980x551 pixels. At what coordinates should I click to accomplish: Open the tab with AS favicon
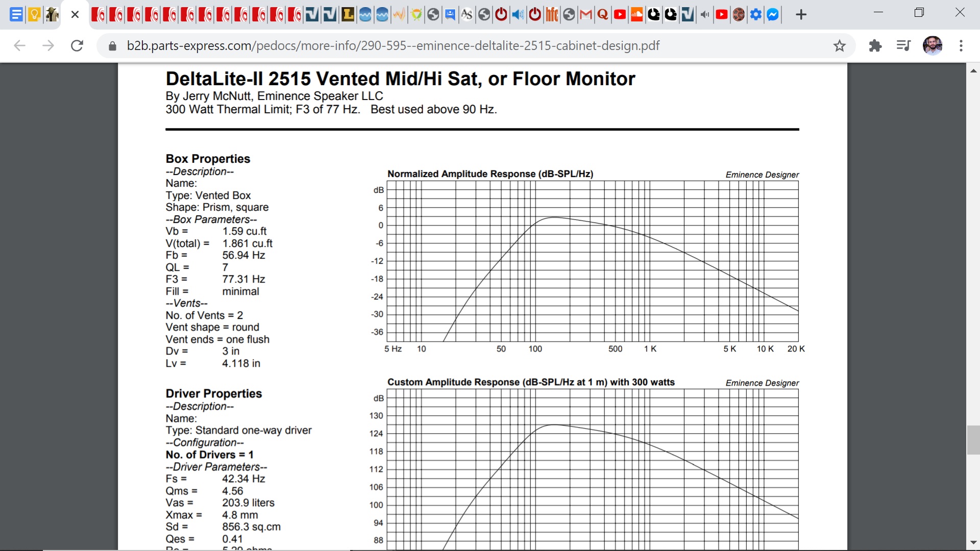tap(467, 14)
